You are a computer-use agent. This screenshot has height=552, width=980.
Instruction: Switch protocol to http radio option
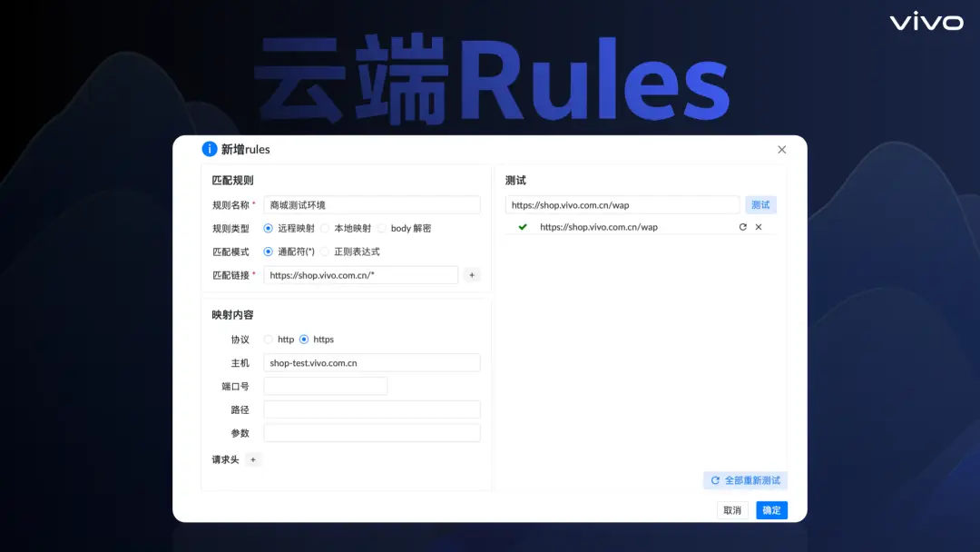click(x=269, y=339)
